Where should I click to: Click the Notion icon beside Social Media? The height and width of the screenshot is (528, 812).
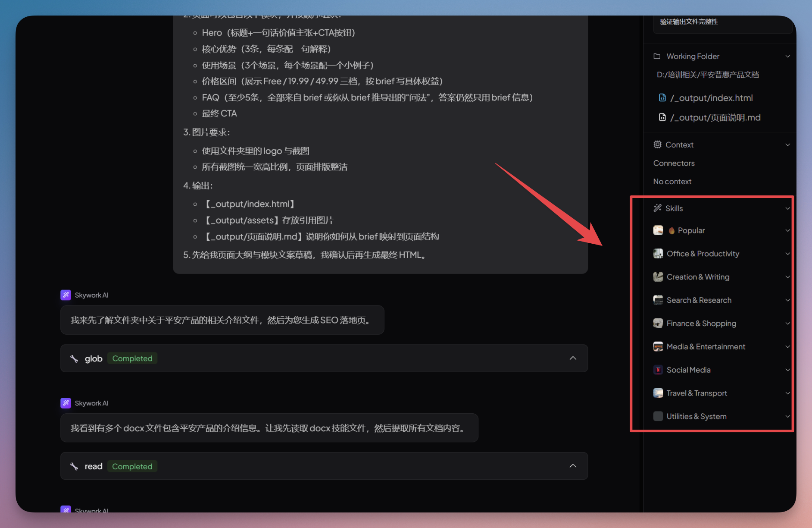pos(658,370)
